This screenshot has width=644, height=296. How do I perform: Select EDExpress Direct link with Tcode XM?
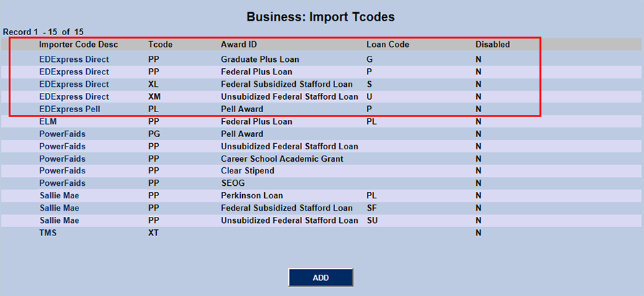click(x=74, y=96)
